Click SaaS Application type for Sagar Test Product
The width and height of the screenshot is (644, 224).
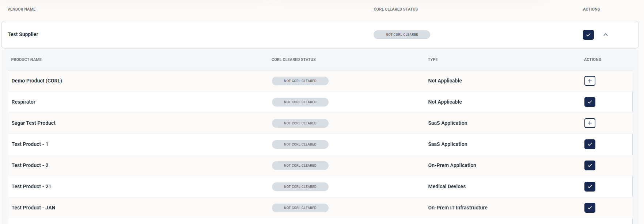tap(448, 123)
